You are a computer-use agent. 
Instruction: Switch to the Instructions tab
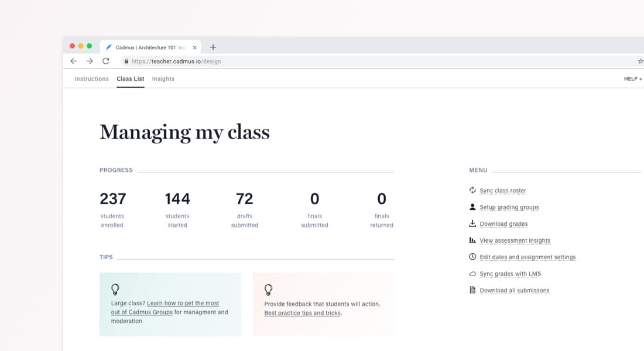coord(91,79)
